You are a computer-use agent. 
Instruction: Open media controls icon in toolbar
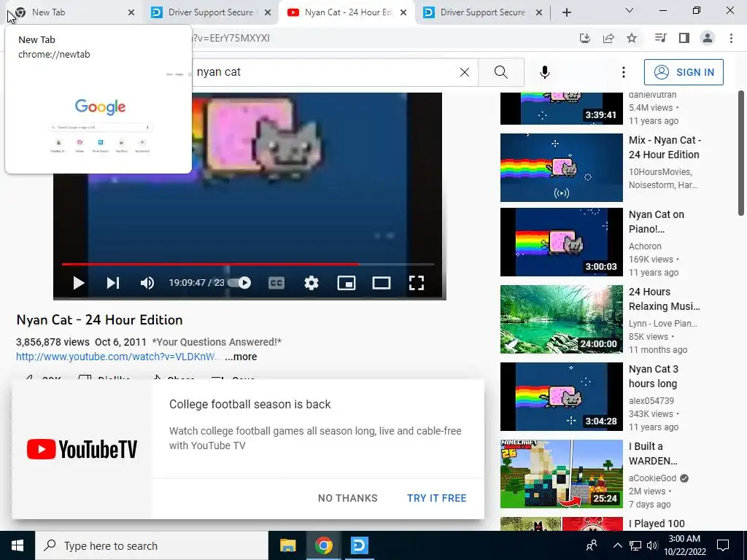[x=660, y=38]
